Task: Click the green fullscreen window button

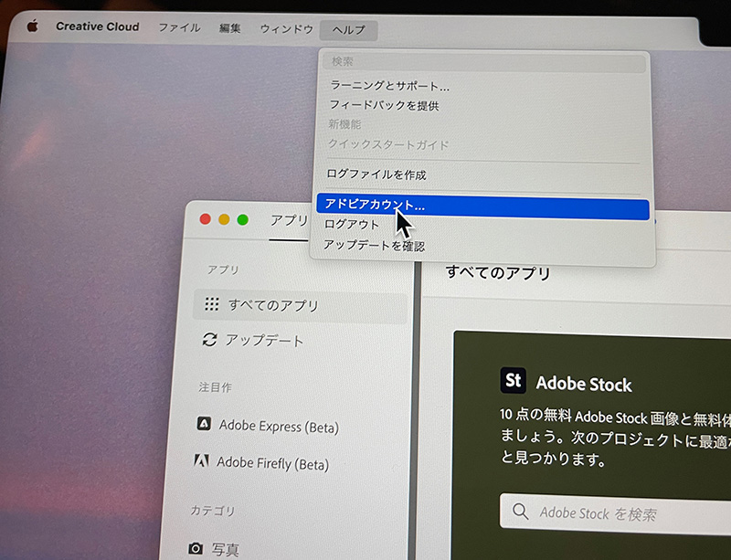Action: tap(243, 219)
